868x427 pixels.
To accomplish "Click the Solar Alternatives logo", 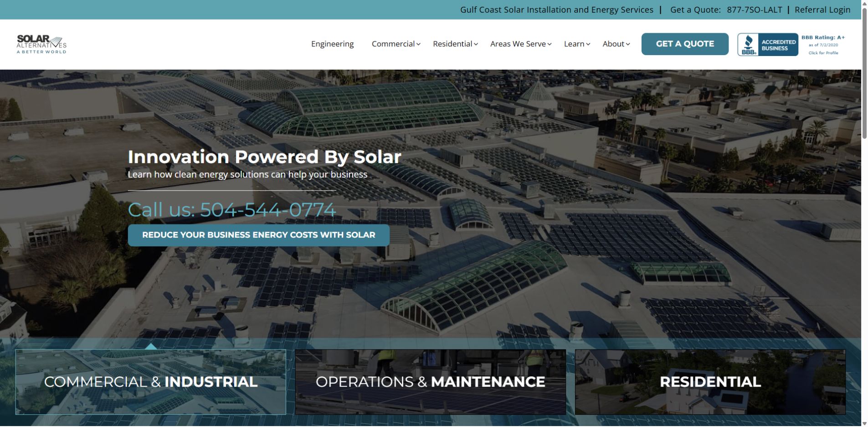I will tap(41, 44).
